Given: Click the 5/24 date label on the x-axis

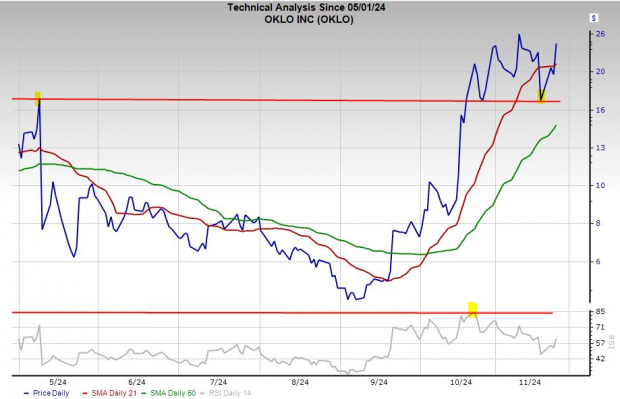Looking at the screenshot, I should (58, 382).
